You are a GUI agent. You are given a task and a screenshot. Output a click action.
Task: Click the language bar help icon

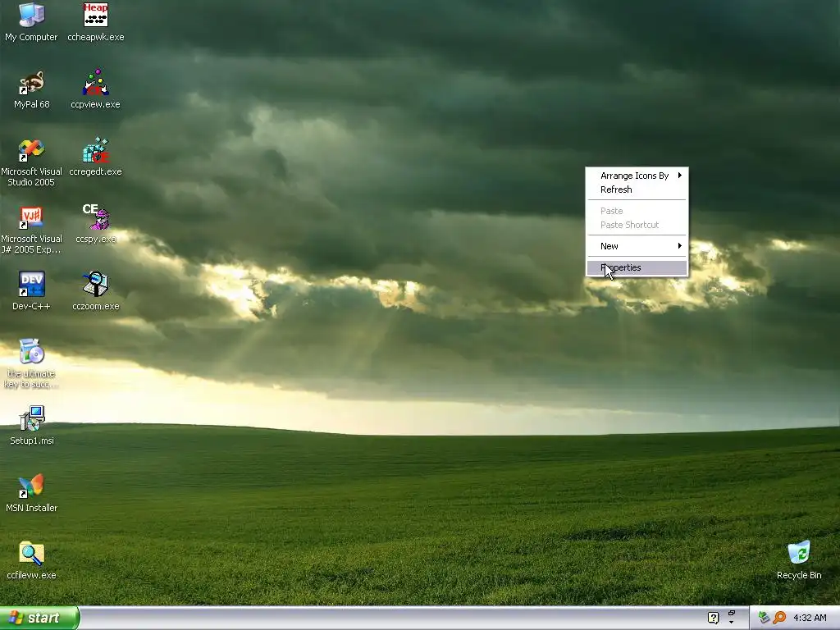(713, 618)
